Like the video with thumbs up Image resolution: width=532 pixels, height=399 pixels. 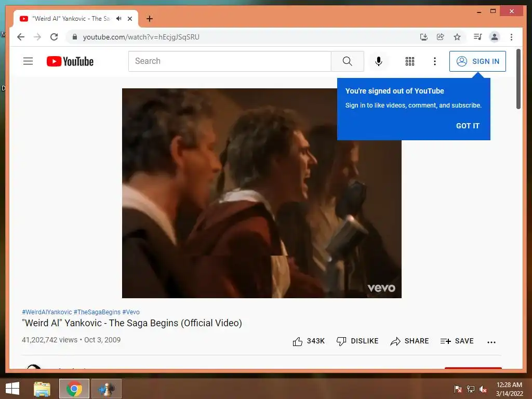tap(309, 341)
